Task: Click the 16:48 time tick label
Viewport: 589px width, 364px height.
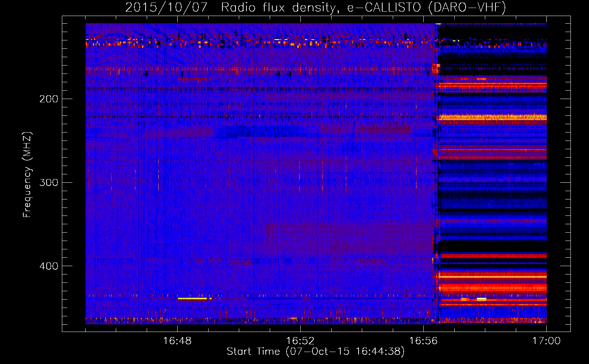Action: [x=177, y=341]
